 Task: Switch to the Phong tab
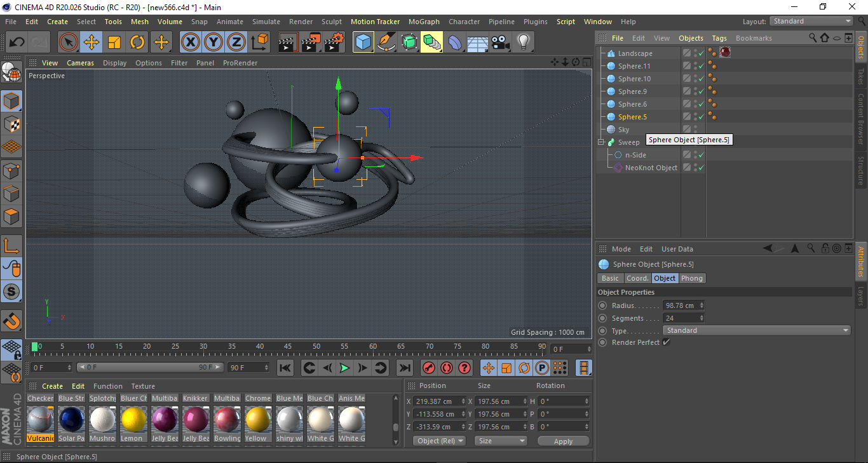click(692, 278)
